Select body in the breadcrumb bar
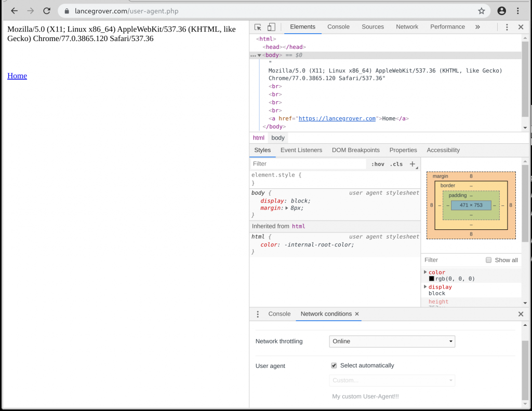This screenshot has width=532, height=411. point(278,138)
